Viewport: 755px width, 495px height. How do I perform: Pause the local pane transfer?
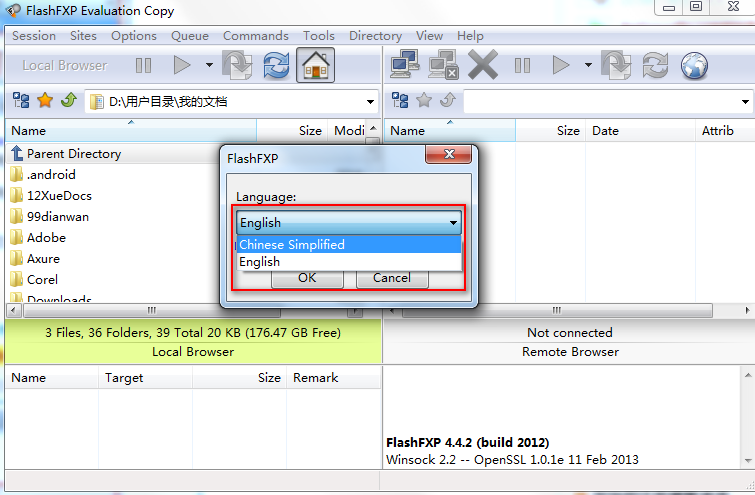click(143, 65)
